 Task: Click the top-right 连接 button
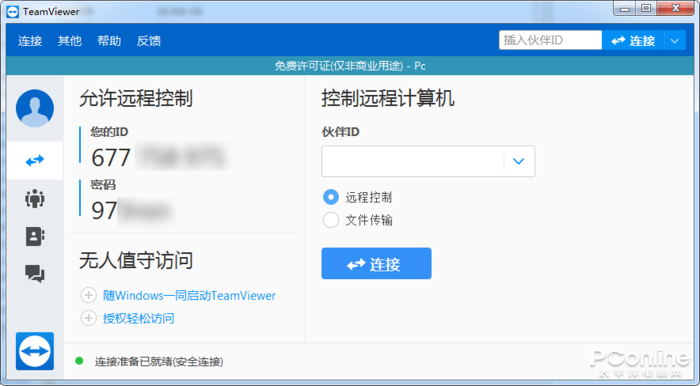[633, 41]
